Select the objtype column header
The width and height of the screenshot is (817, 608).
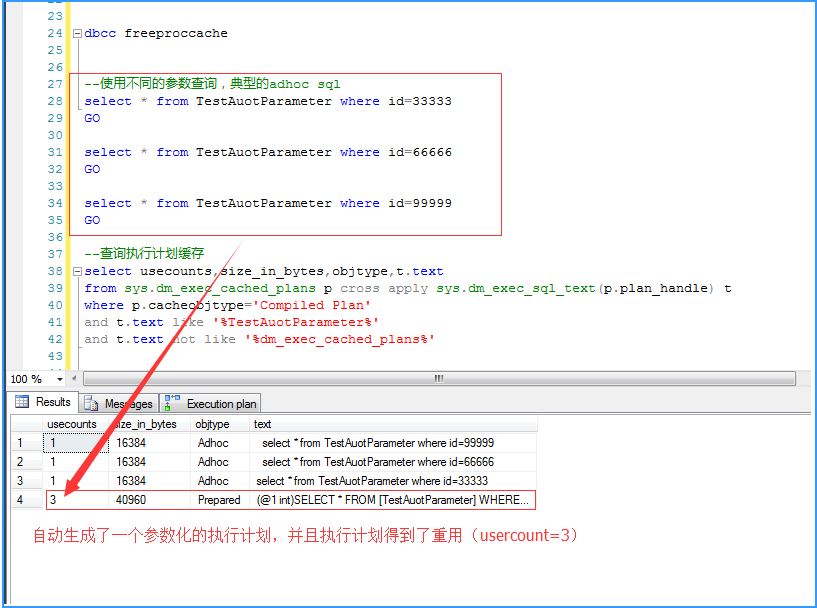[x=220, y=424]
